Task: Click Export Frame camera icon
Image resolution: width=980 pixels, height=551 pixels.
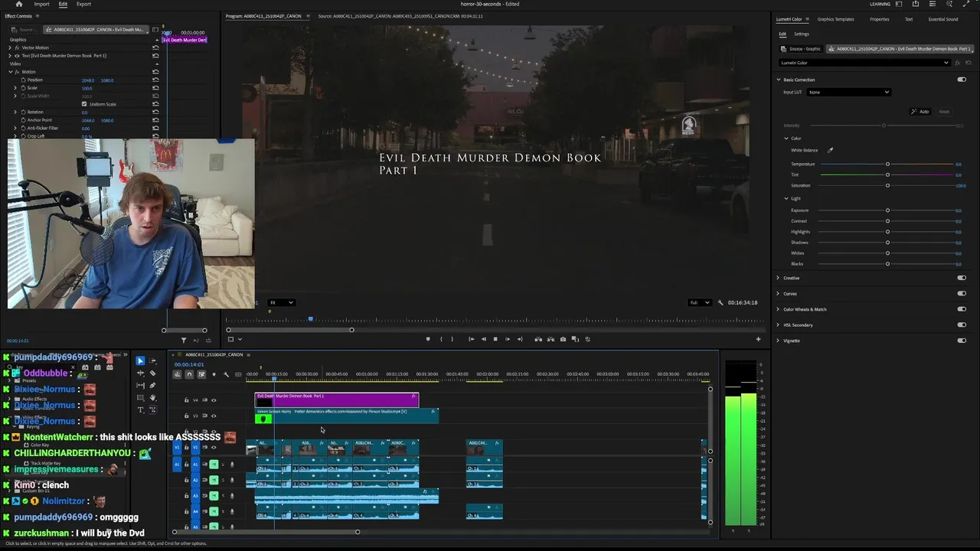Action: (x=563, y=339)
